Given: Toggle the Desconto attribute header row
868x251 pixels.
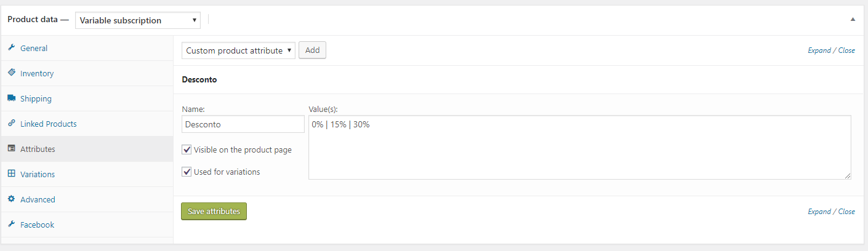Looking at the screenshot, I should point(431,79).
